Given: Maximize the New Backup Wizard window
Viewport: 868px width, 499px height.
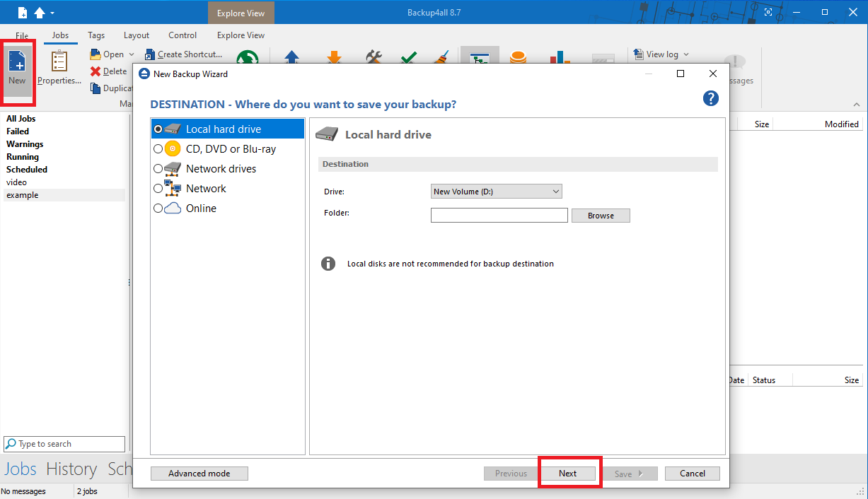Looking at the screenshot, I should point(681,74).
